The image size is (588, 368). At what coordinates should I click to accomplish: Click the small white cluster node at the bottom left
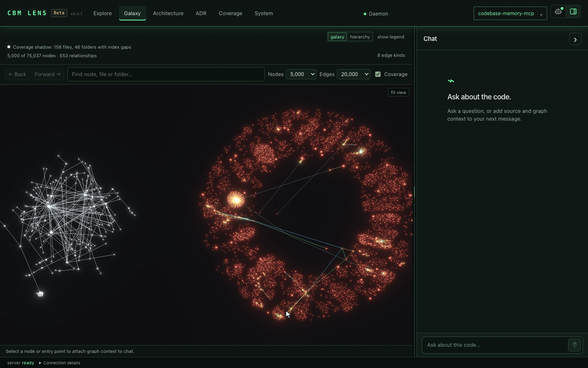(40, 294)
